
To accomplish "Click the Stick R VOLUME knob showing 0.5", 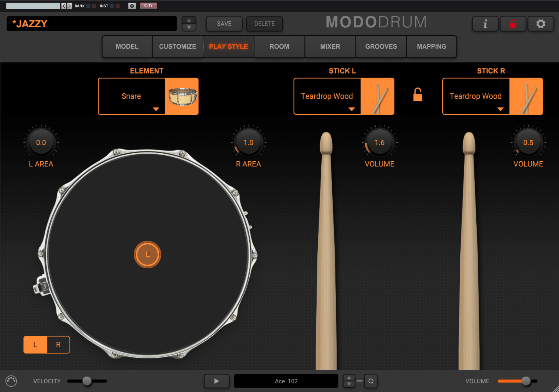I will [528, 142].
